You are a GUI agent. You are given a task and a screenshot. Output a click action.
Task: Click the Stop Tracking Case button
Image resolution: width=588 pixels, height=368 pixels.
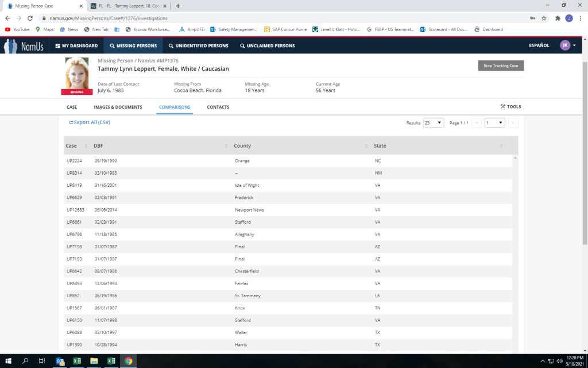[x=501, y=66]
